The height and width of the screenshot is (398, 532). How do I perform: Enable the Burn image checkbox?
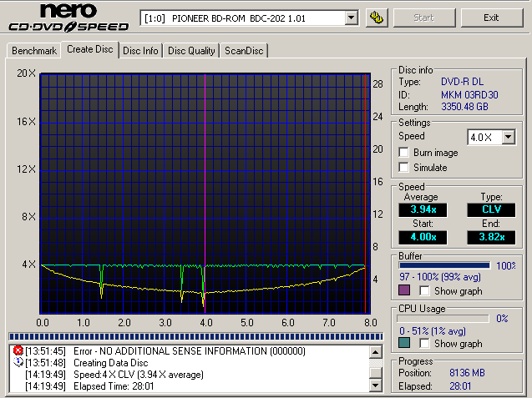[x=405, y=153]
